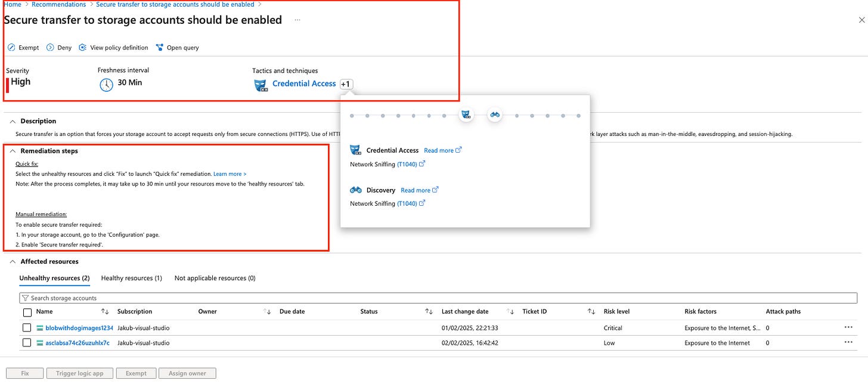
Task: Sort the table by Owner column arrows
Action: (267, 311)
